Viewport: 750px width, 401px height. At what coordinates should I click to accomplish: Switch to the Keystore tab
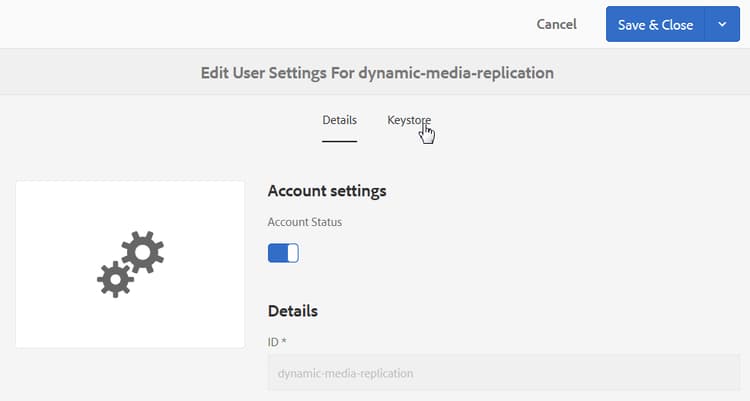408,120
